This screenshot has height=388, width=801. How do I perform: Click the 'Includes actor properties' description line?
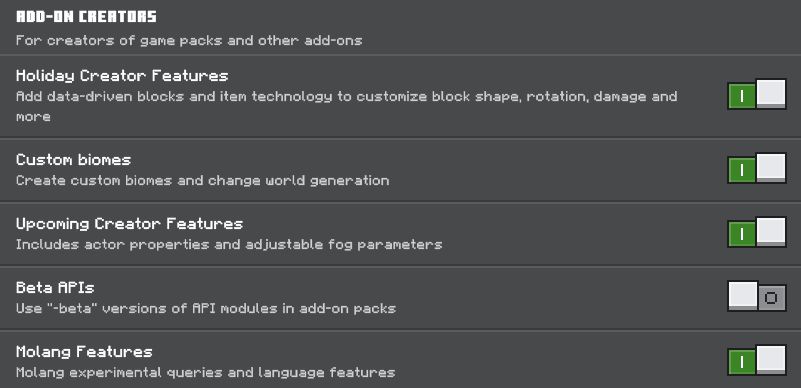tap(229, 245)
